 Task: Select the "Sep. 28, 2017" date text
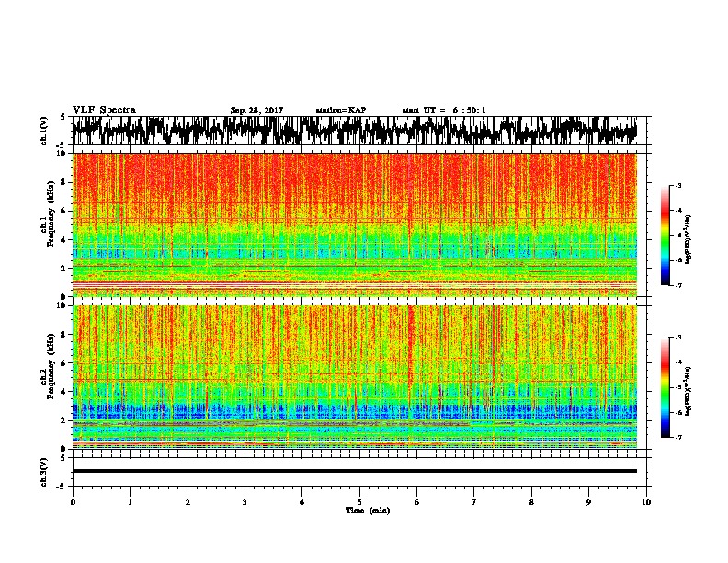(256, 110)
